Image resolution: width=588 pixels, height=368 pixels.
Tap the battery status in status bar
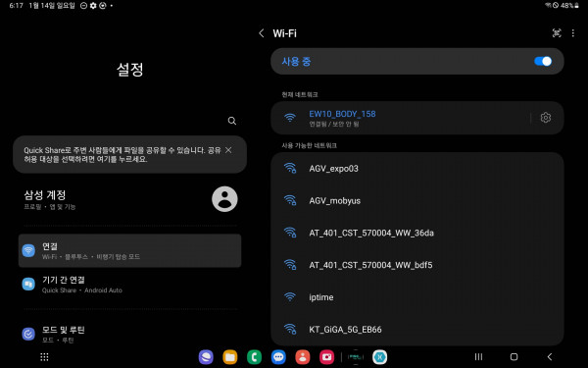[x=569, y=5]
